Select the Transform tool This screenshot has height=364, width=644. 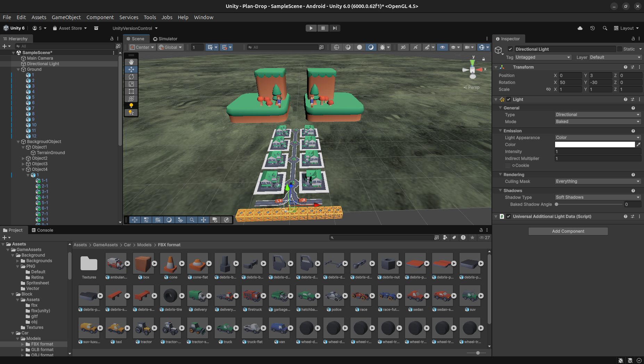point(131,99)
